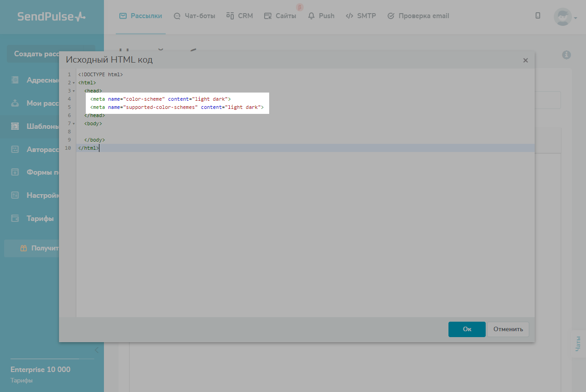Viewport: 586px width, 392px height.
Task: Click the closing </body> tag line
Action: click(94, 140)
